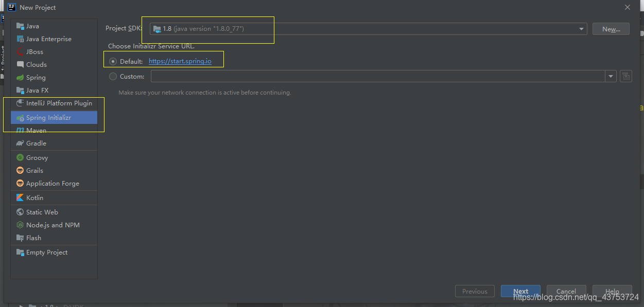The height and width of the screenshot is (307, 644).
Task: Click the icon right of Custom URL field
Action: pos(626,77)
